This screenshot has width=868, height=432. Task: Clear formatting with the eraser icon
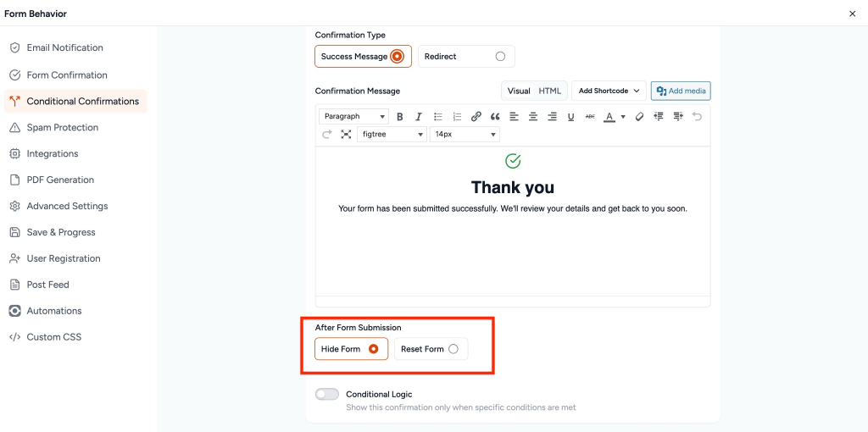pyautogui.click(x=640, y=117)
